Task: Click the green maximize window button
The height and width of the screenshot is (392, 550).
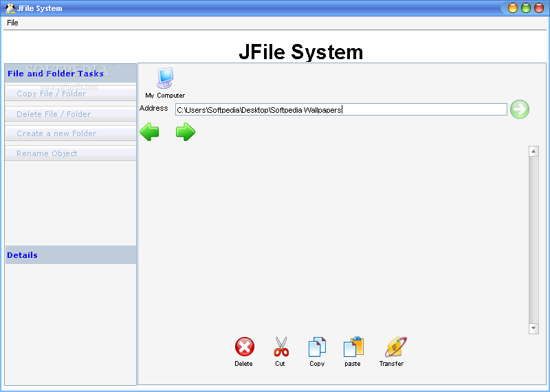Action: click(x=525, y=8)
